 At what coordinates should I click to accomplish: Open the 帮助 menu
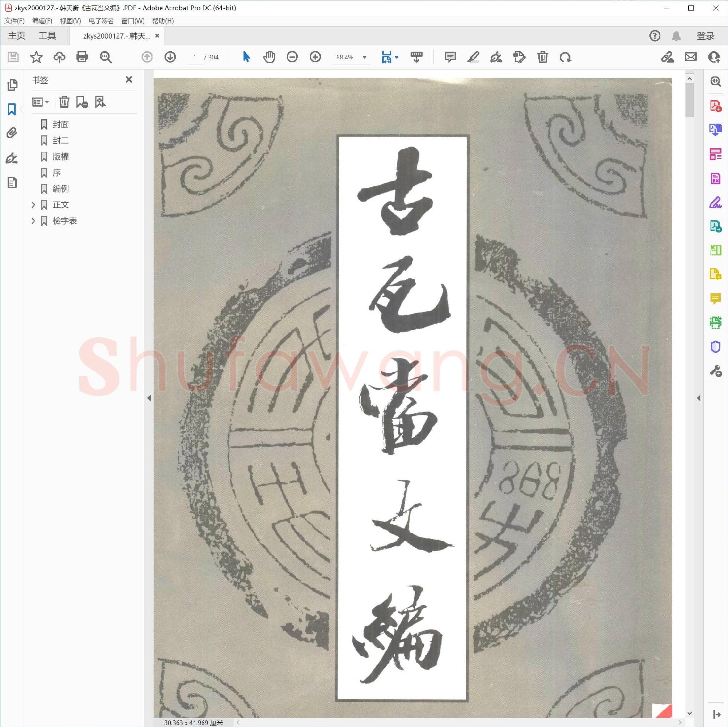tap(163, 21)
